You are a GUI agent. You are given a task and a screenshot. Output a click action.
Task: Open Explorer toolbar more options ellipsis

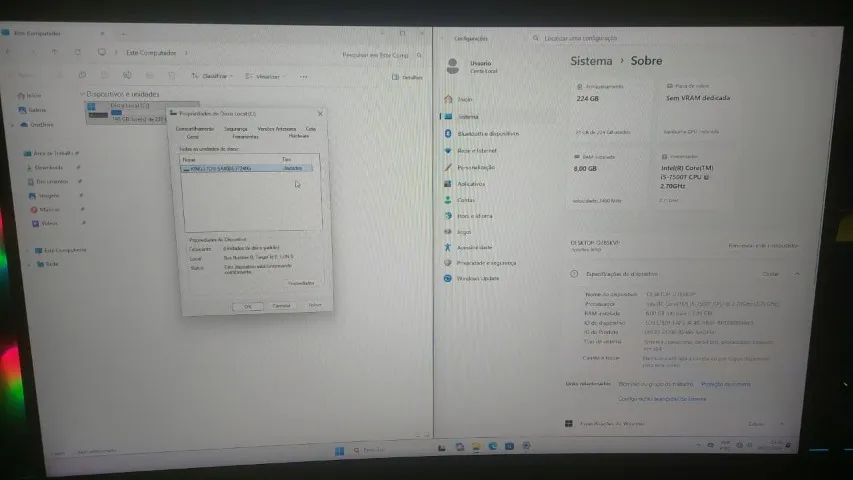[x=303, y=77]
